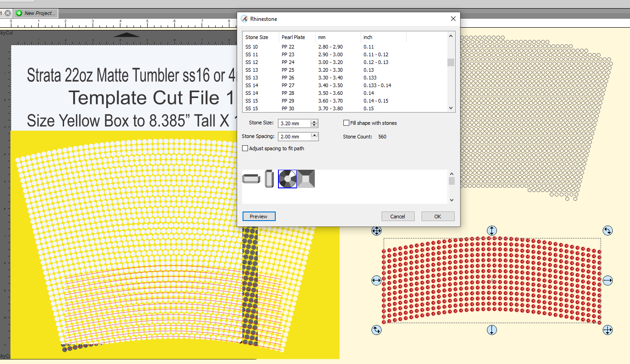Image resolution: width=630 pixels, height=364 pixels.
Task: Select the PP 26 row
Action: pyautogui.click(x=345, y=78)
